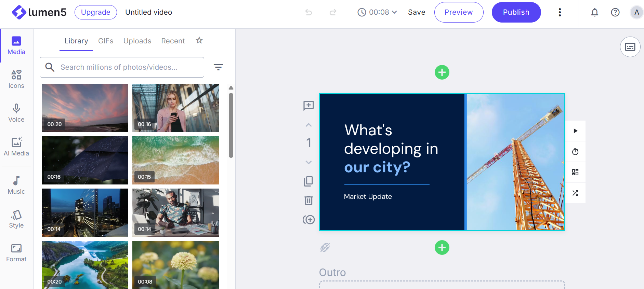Rename the Untitled video title
The image size is (644, 289).
point(149,12)
